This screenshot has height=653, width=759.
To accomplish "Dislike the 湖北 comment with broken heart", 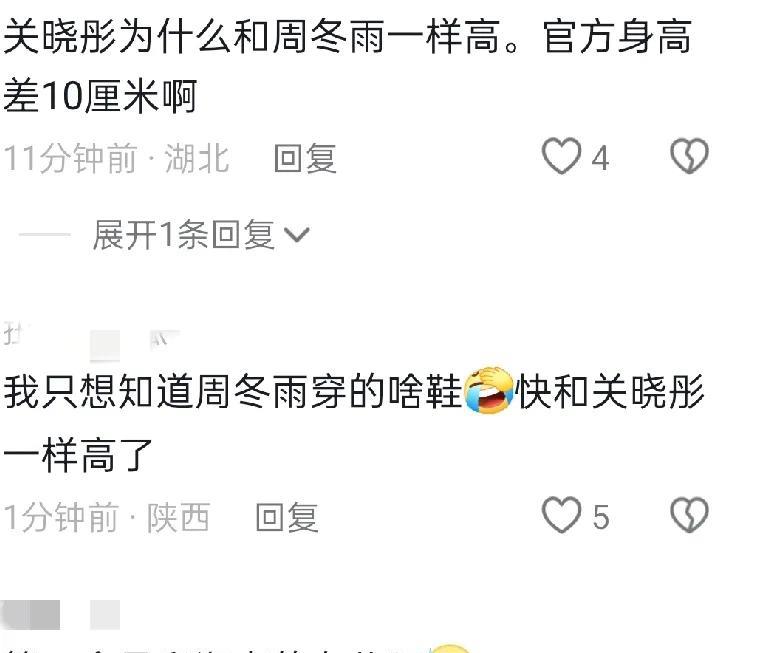I will [x=689, y=156].
